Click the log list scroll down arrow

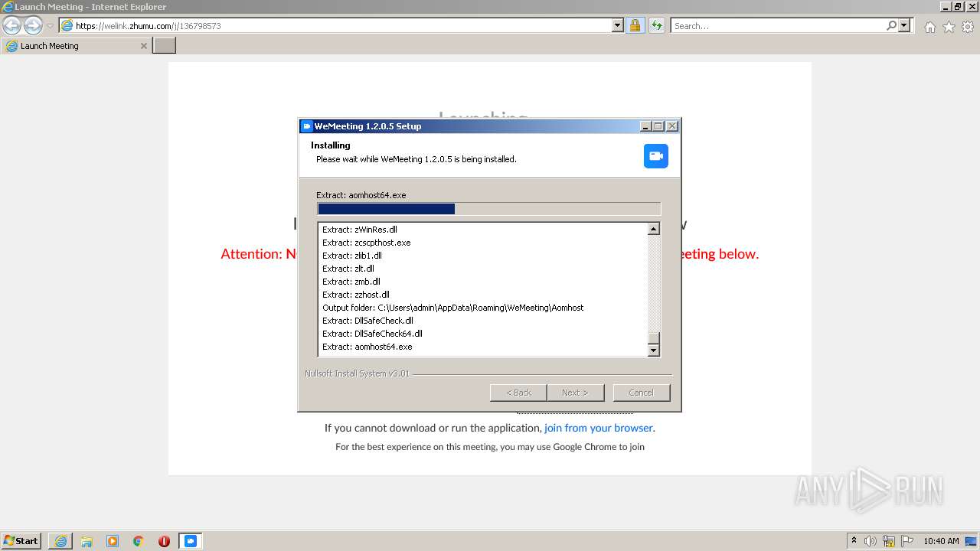coord(653,350)
